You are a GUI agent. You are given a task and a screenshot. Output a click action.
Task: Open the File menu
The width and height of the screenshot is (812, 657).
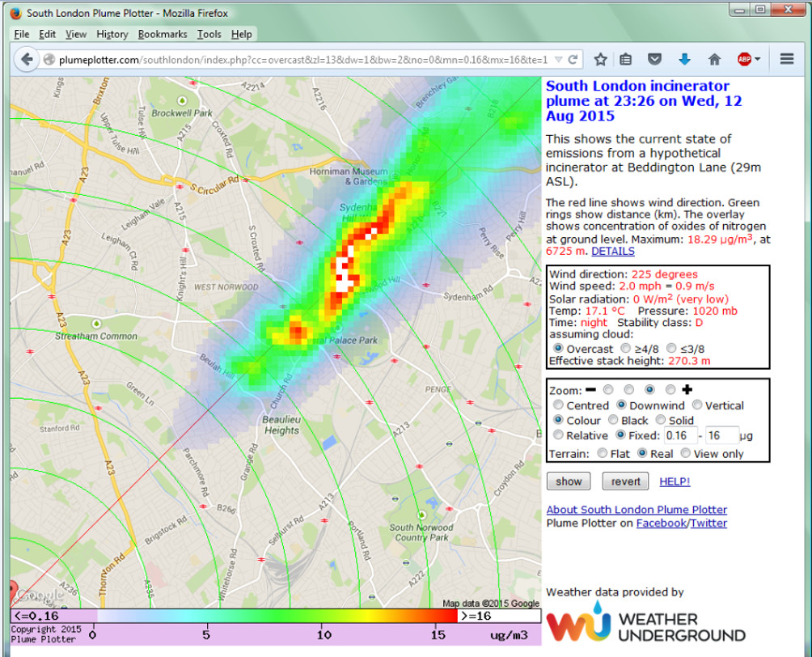point(21,34)
